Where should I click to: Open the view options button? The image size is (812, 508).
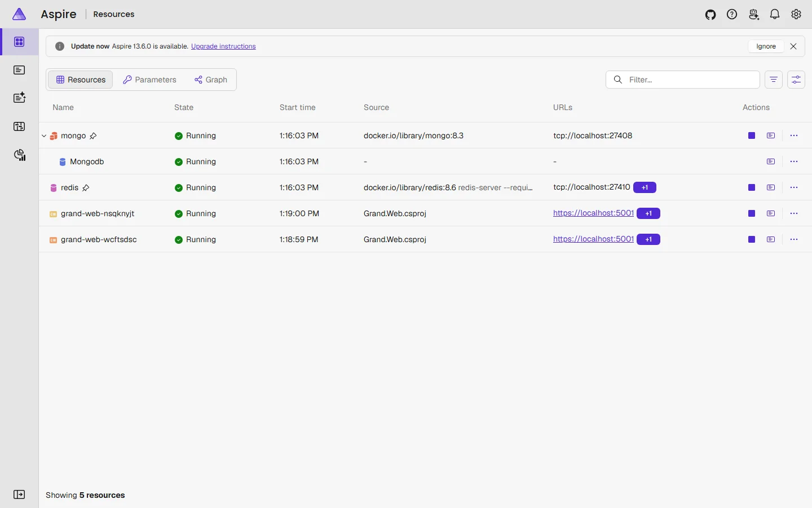click(x=796, y=80)
